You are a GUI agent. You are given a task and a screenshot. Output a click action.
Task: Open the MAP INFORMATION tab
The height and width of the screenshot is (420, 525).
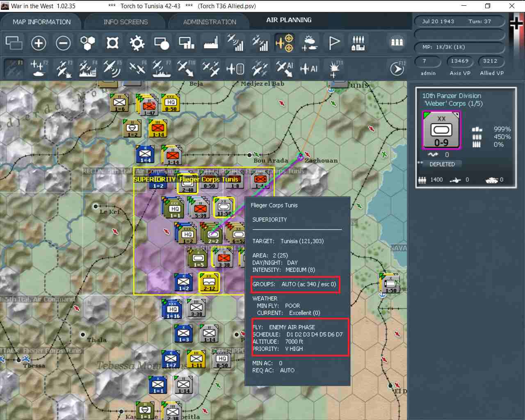pyautogui.click(x=41, y=22)
